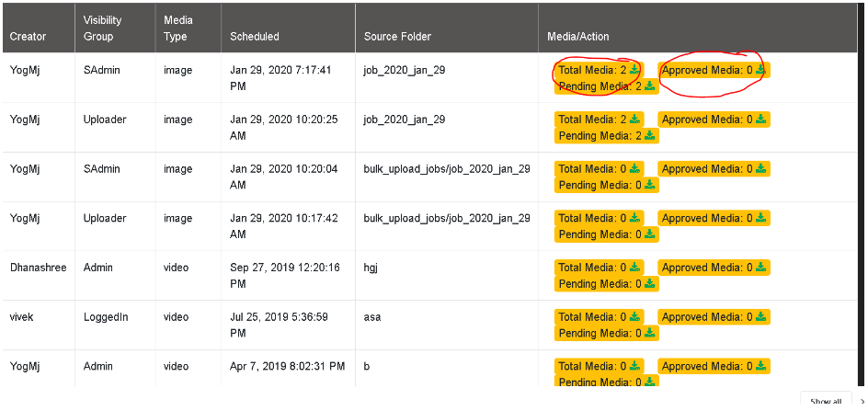Click the Show all button

[x=826, y=402]
